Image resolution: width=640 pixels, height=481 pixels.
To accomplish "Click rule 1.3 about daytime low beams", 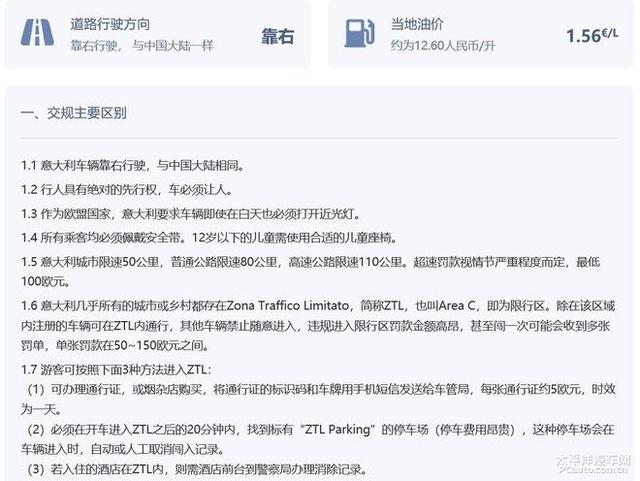I will pyautogui.click(x=191, y=214).
